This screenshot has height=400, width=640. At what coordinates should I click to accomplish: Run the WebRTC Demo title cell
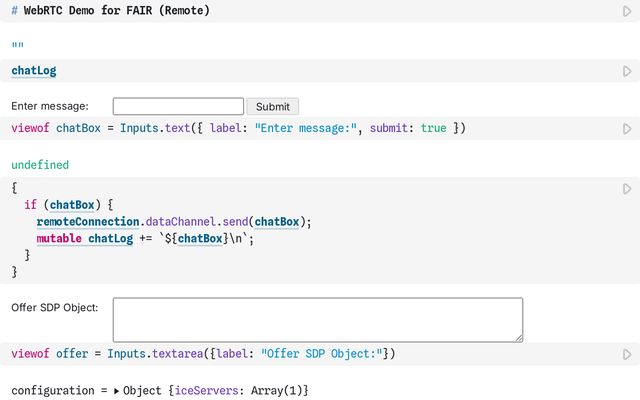pyautogui.click(x=627, y=11)
